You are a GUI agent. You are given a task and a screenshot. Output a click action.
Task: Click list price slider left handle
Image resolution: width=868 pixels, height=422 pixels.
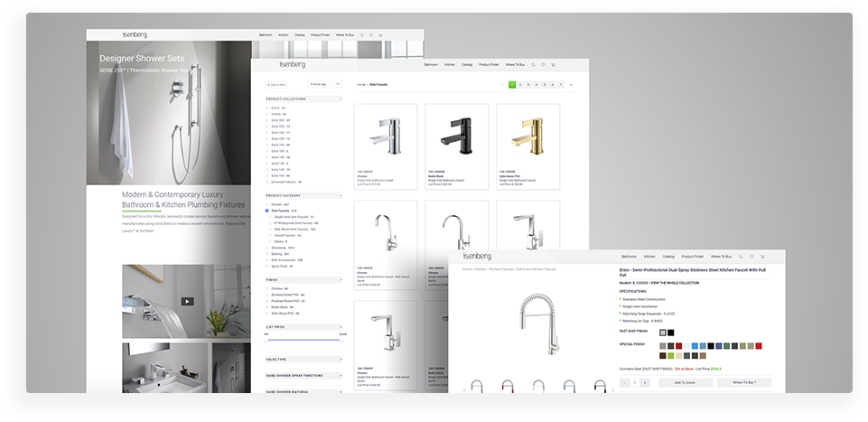[266, 340]
